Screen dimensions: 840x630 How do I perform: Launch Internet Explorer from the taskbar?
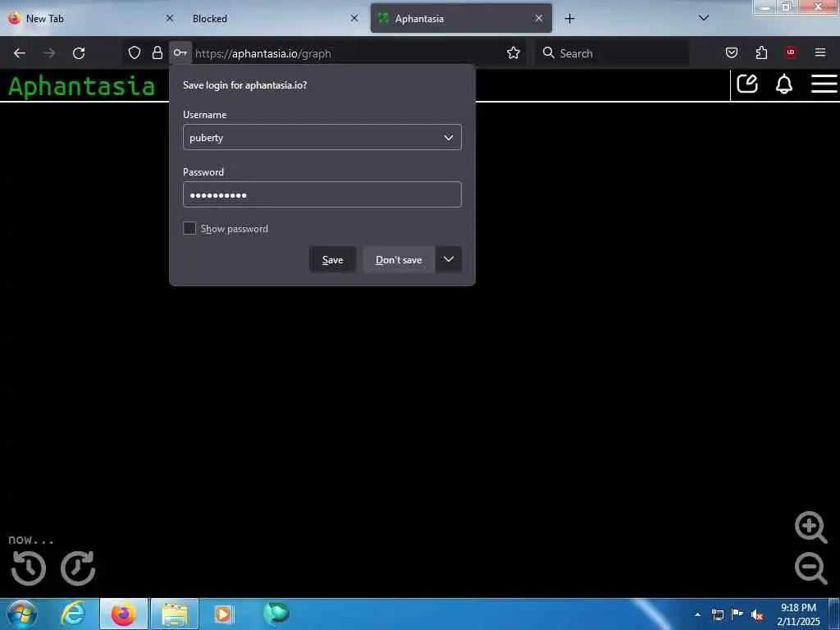tap(73, 614)
